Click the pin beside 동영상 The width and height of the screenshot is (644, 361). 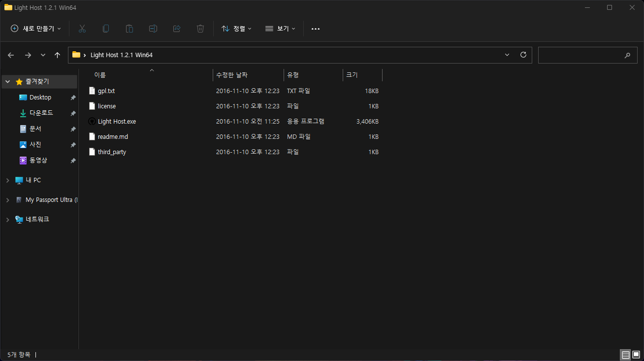[73, 161]
